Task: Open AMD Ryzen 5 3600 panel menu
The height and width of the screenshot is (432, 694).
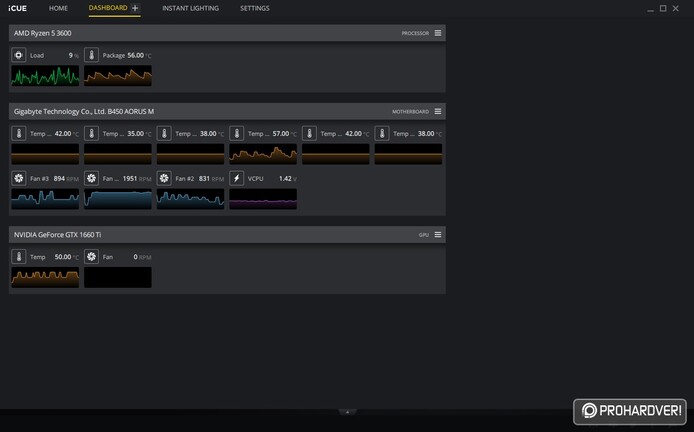Action: point(438,33)
